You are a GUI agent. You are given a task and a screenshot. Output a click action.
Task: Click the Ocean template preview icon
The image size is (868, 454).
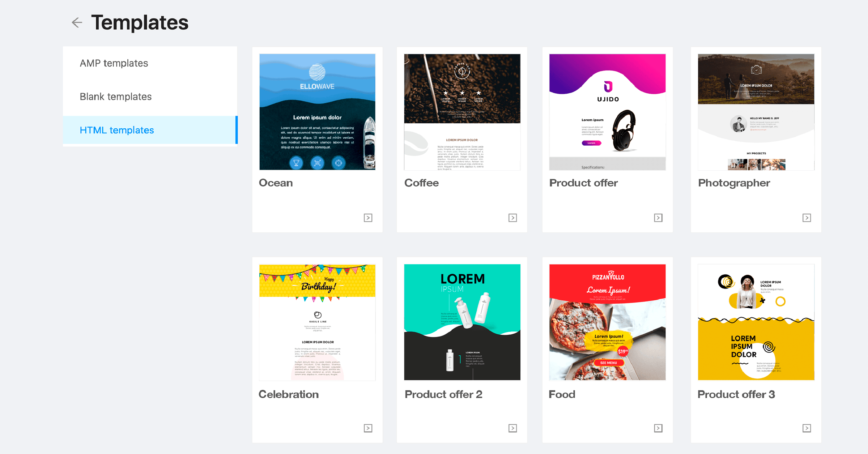(x=369, y=218)
